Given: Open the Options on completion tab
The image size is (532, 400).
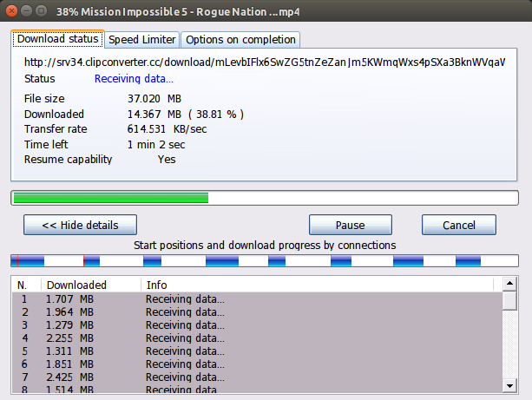Looking at the screenshot, I should tap(240, 40).
